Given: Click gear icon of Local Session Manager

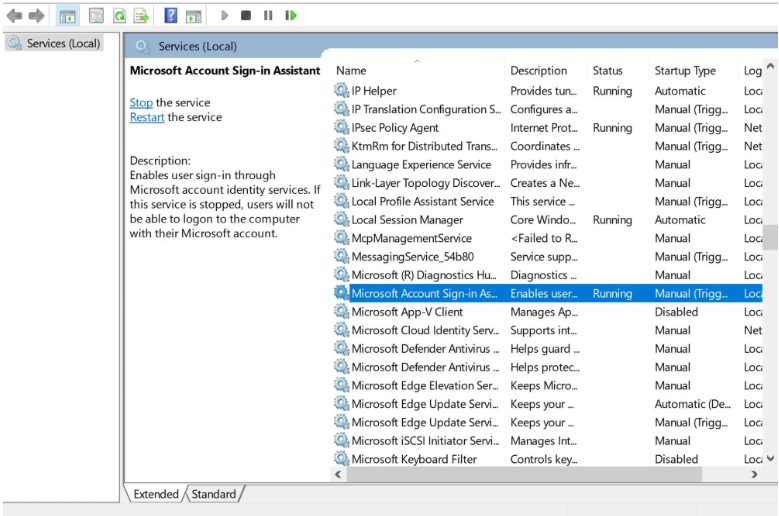Looking at the screenshot, I should (341, 219).
